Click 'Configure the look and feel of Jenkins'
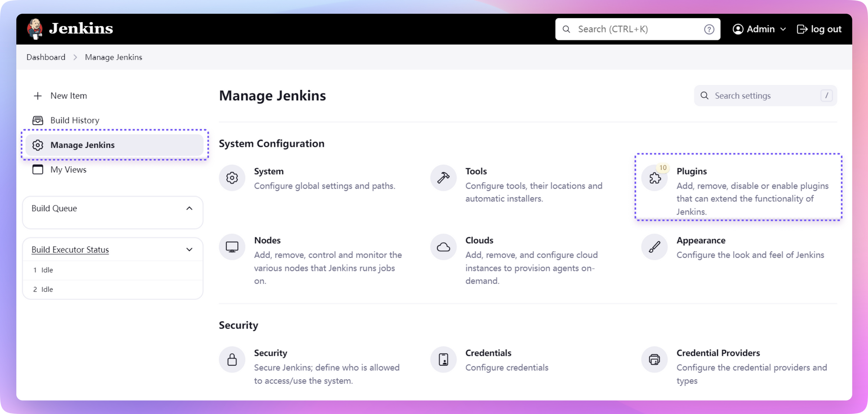The width and height of the screenshot is (868, 414). coord(750,255)
